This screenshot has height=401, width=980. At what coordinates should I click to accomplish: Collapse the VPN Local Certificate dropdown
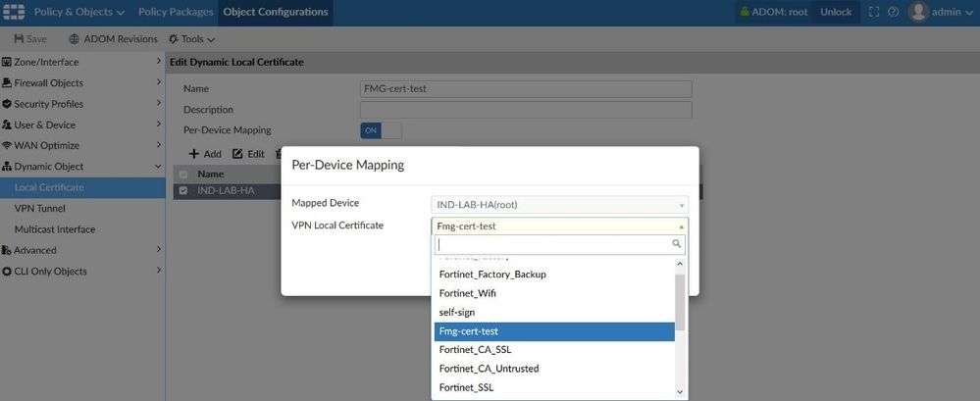(x=681, y=226)
